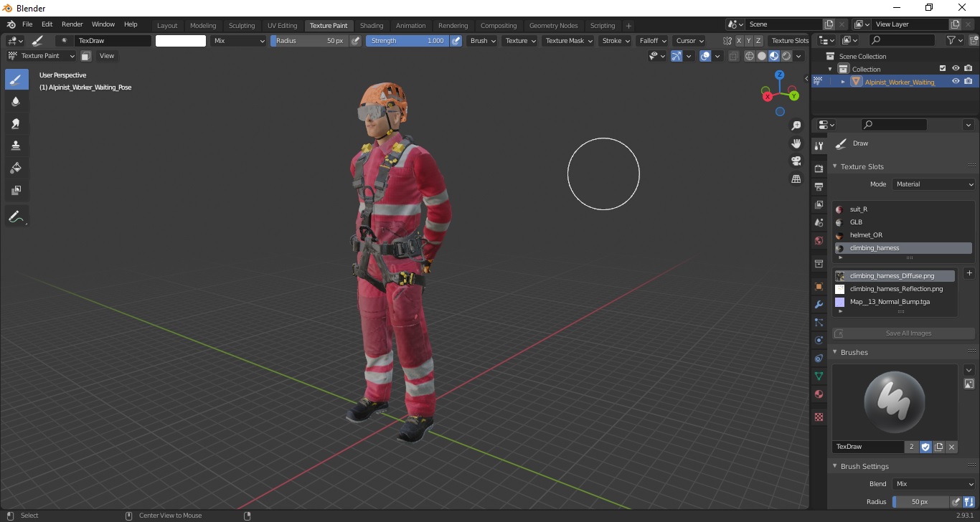Image resolution: width=980 pixels, height=522 pixels.
Task: Select the Soften tool
Action: tap(16, 101)
